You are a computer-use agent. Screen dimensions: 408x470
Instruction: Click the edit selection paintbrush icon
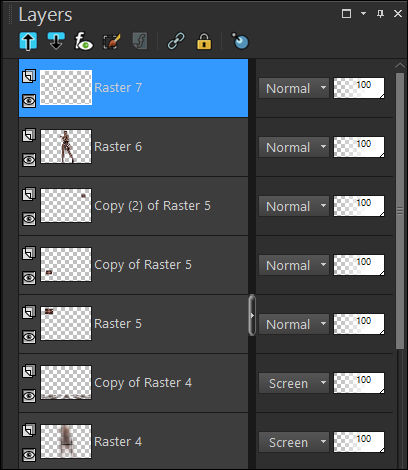tap(112, 42)
